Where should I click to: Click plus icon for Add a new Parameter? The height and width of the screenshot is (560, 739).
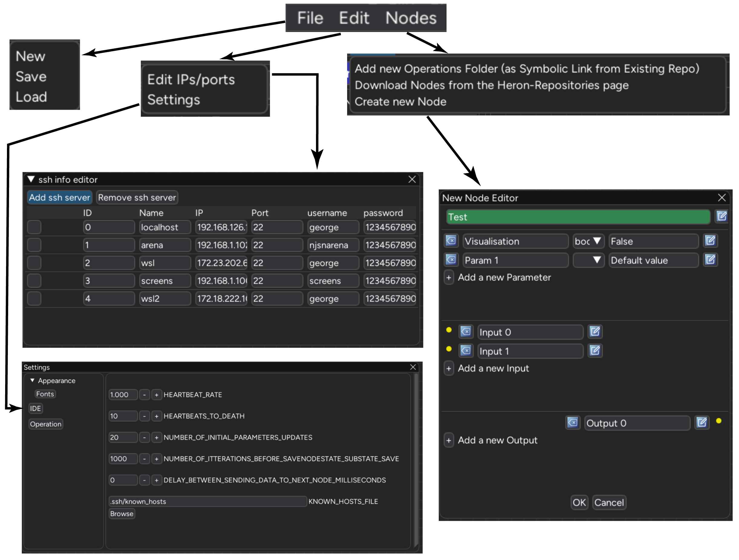click(x=449, y=278)
